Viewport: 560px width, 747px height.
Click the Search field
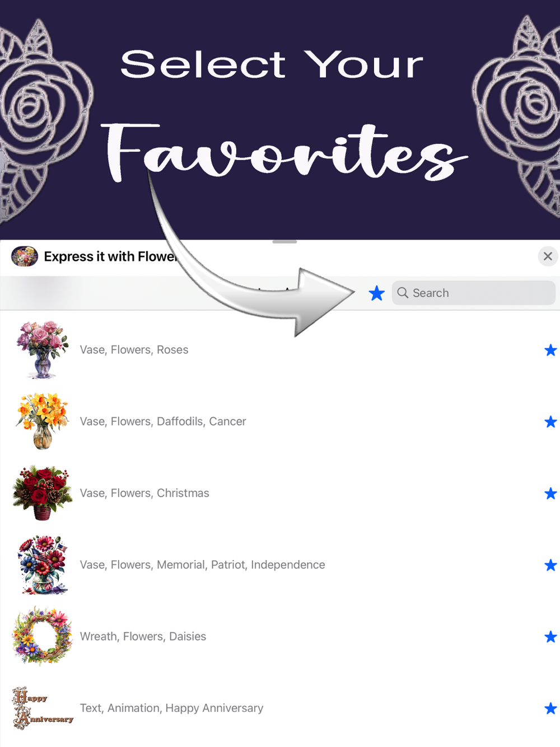click(x=473, y=293)
